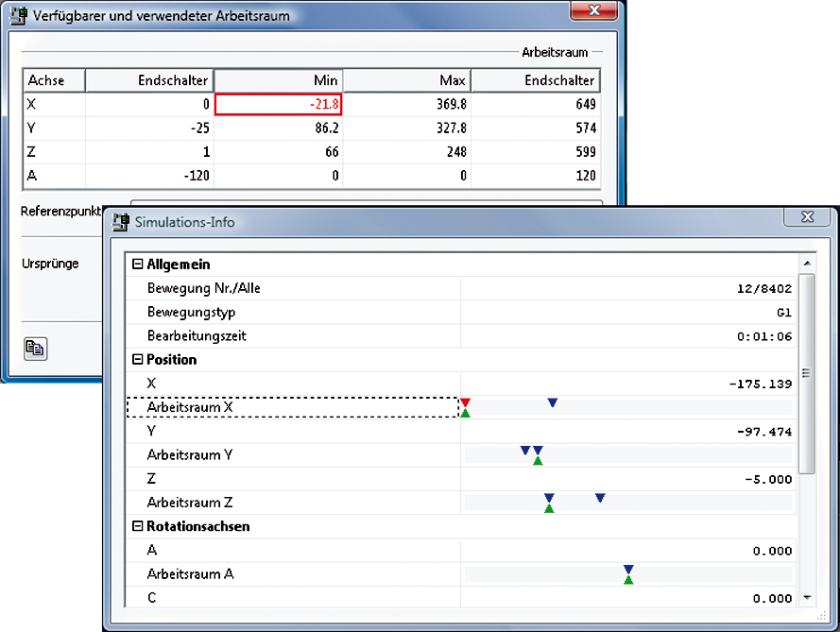This screenshot has height=632, width=840.
Task: Click the Y axis Max value 327.8
Action: coord(404,128)
